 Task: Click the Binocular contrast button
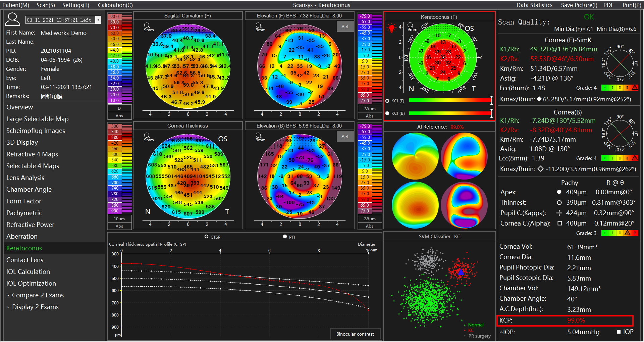point(355,334)
